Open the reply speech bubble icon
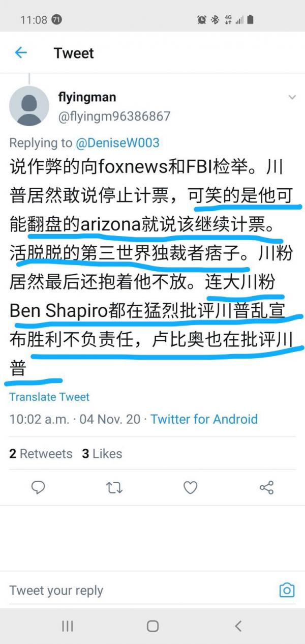This screenshot has width=305, height=644. [38, 488]
